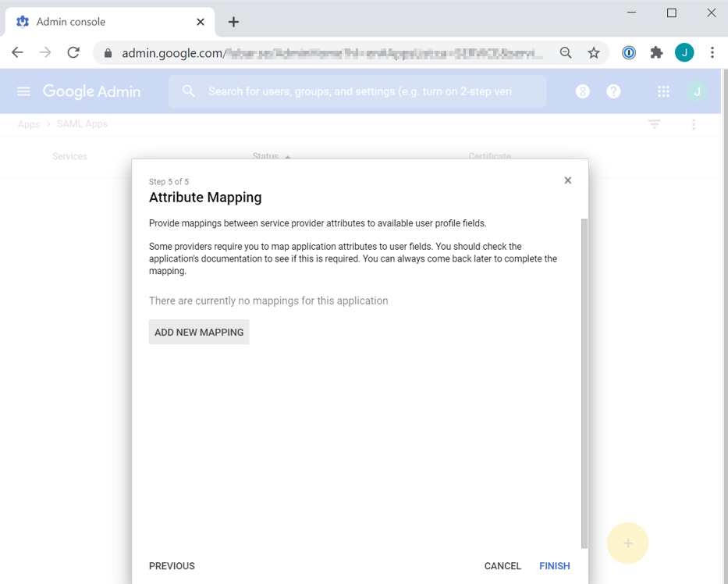Open the Help question mark icon
This screenshot has width=728, height=584.
click(613, 91)
